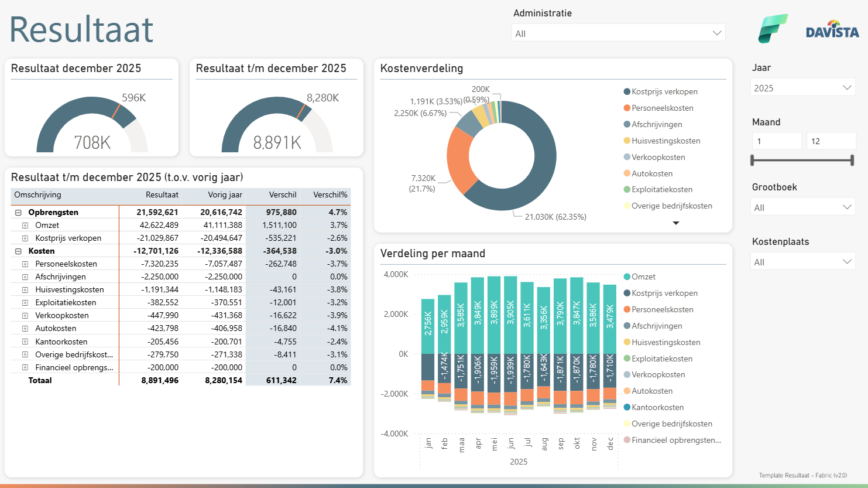Sort table by Verschil% column header

click(330, 195)
